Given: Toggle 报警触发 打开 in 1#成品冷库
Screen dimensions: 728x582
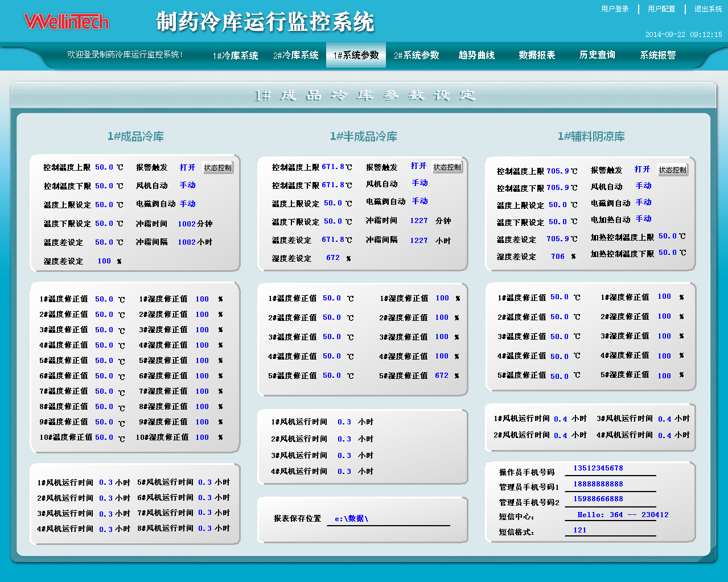Looking at the screenshot, I should (x=187, y=168).
